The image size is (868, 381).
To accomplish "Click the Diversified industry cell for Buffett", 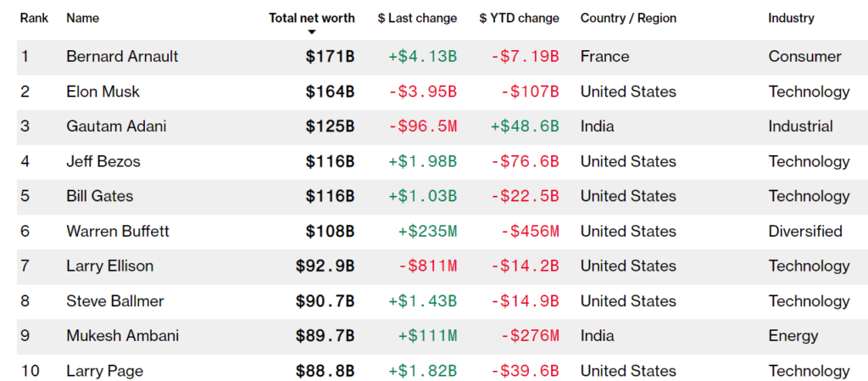I will [x=805, y=231].
